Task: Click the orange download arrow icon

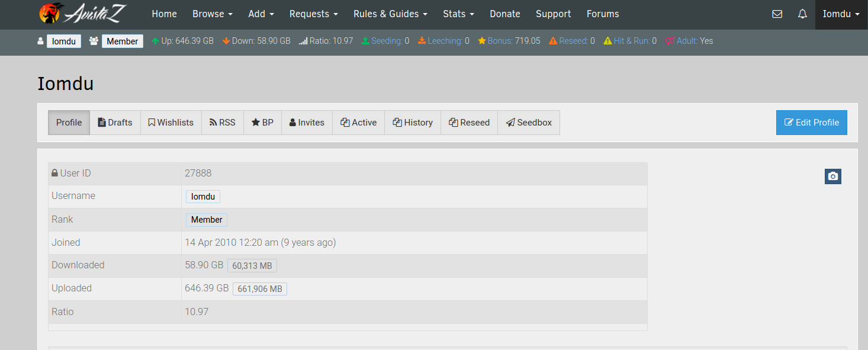Action: 226,41
